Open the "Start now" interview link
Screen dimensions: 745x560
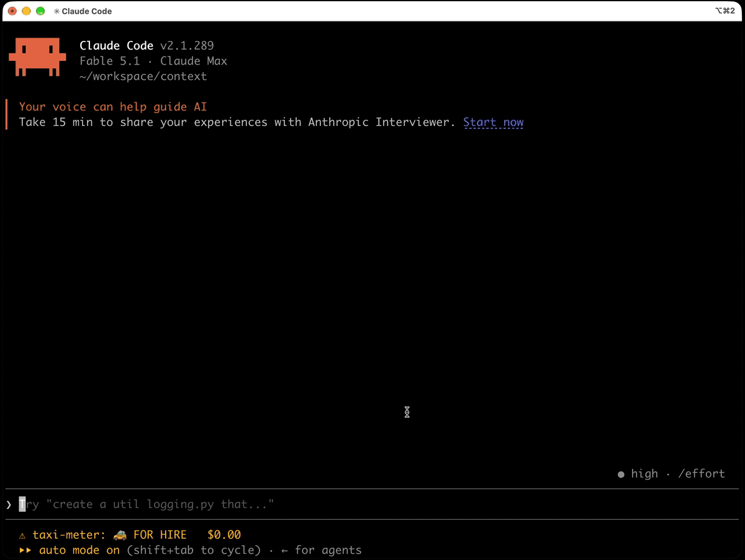[494, 122]
